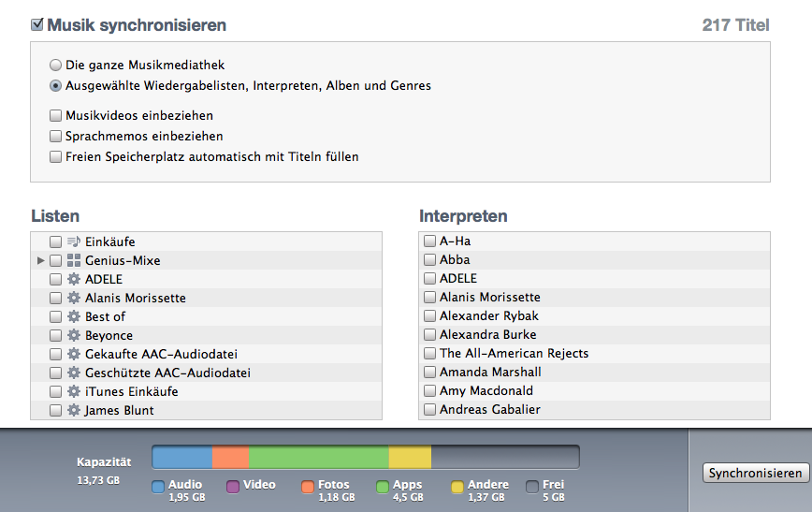Click the Genius-Mixe grid icon
This screenshot has width=812, height=512.
click(x=74, y=260)
